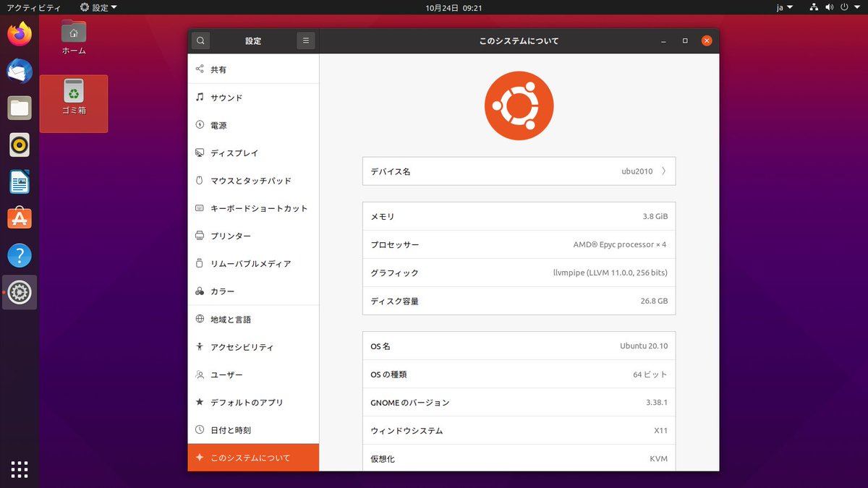
Task: Click the GNOME version 3.38.1 value
Action: point(657,403)
